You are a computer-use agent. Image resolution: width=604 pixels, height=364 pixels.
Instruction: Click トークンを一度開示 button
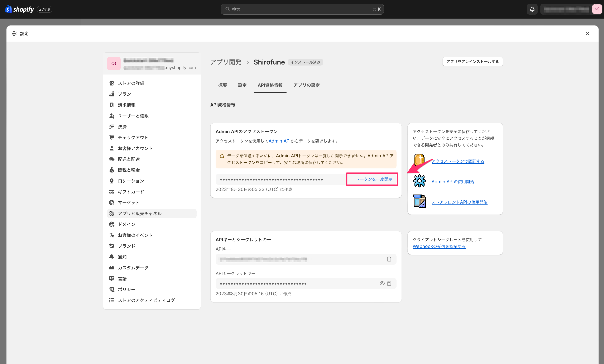374,179
